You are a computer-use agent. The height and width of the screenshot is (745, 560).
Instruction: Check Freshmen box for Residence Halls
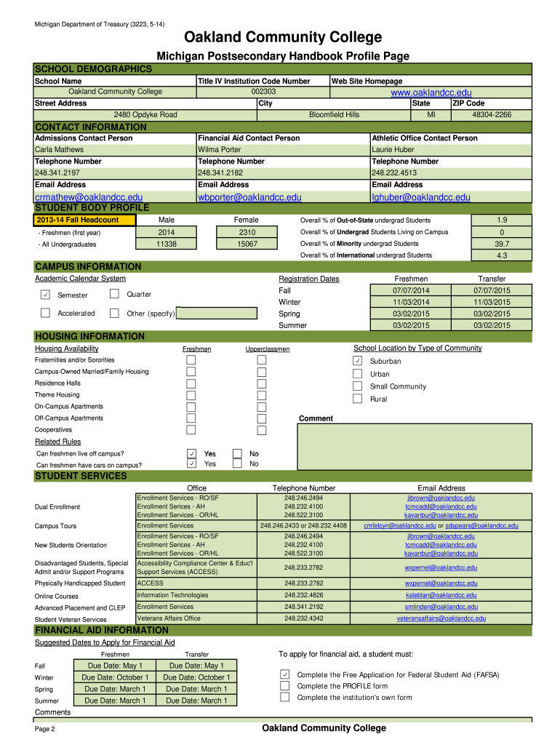tap(191, 383)
